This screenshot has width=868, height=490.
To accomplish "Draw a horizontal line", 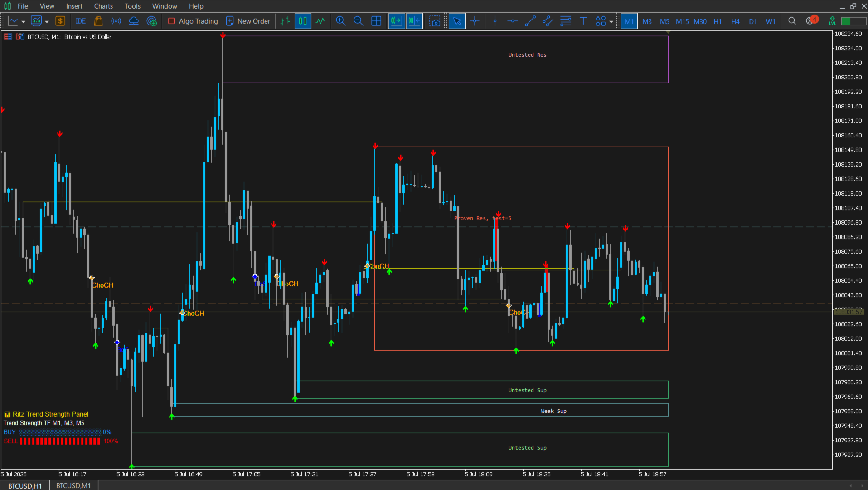I will [513, 21].
